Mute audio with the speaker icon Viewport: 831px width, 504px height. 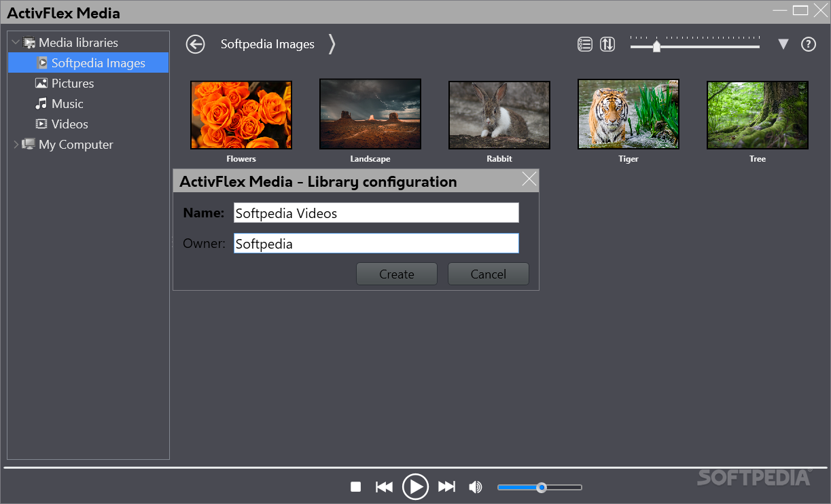(475, 486)
